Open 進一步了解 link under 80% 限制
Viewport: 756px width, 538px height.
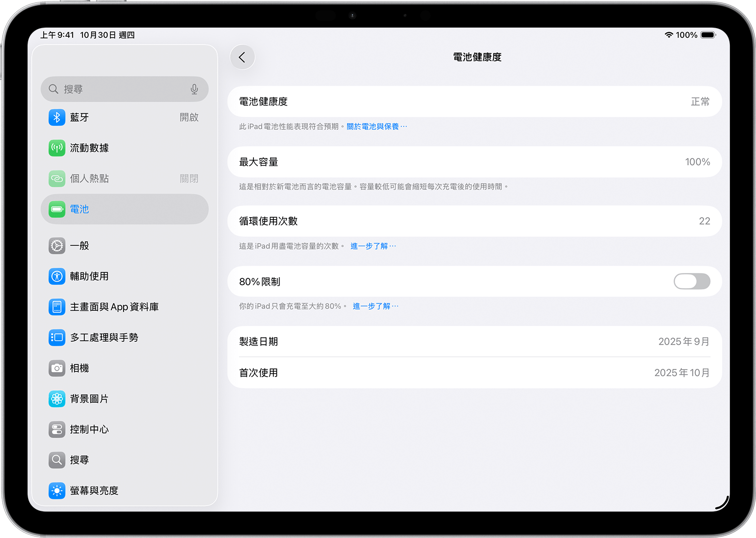click(376, 306)
